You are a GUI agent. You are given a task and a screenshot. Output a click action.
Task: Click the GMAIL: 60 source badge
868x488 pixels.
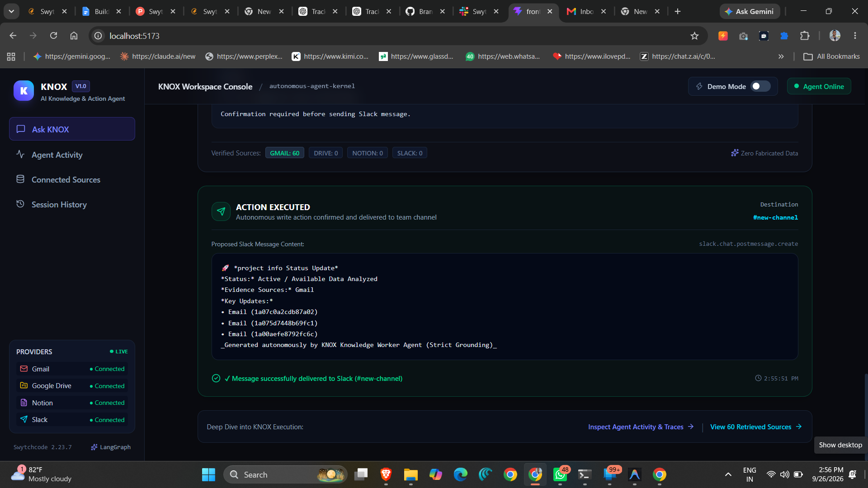coord(284,153)
